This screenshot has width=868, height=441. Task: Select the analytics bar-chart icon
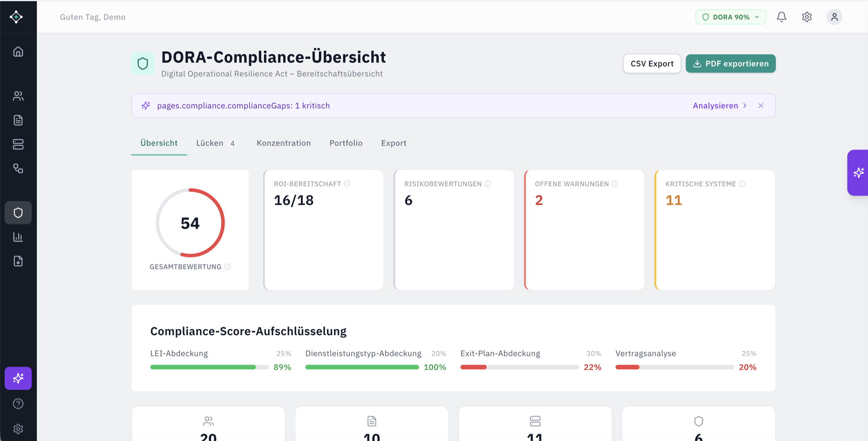pos(18,237)
